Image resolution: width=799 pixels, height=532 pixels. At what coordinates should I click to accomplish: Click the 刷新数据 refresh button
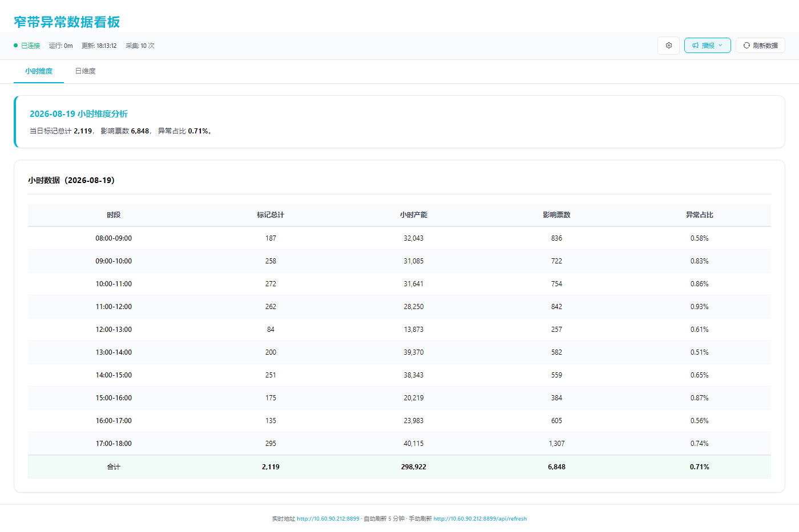point(761,46)
